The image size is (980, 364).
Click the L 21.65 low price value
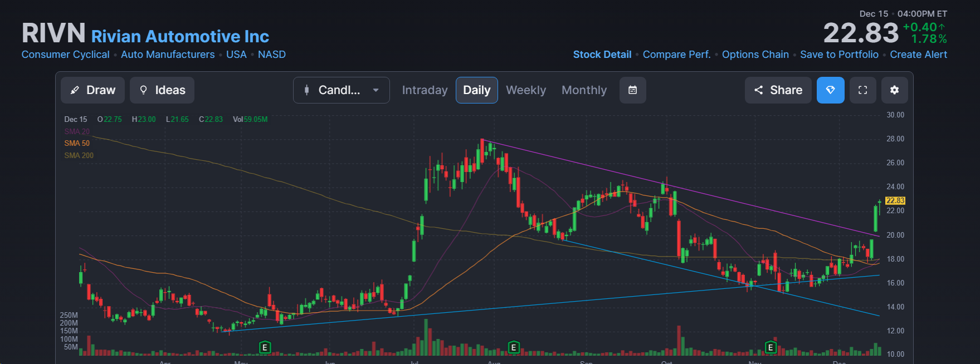coord(177,119)
